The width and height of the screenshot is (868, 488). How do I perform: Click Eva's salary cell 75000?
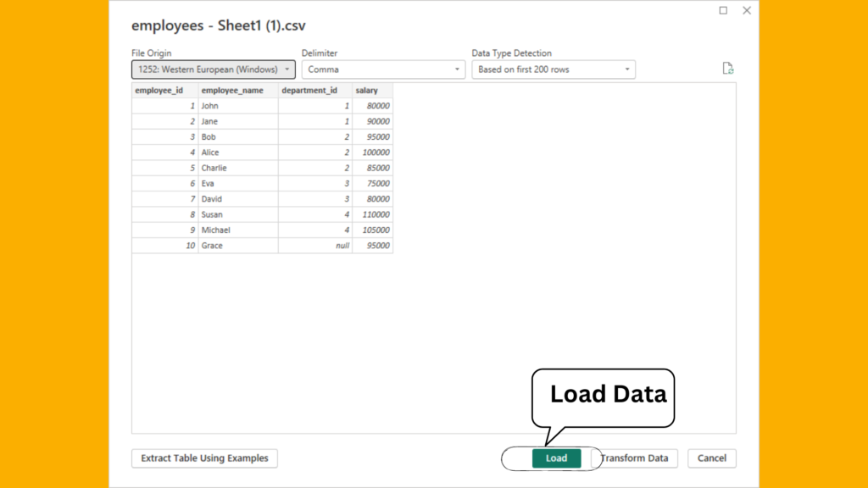[373, 183]
